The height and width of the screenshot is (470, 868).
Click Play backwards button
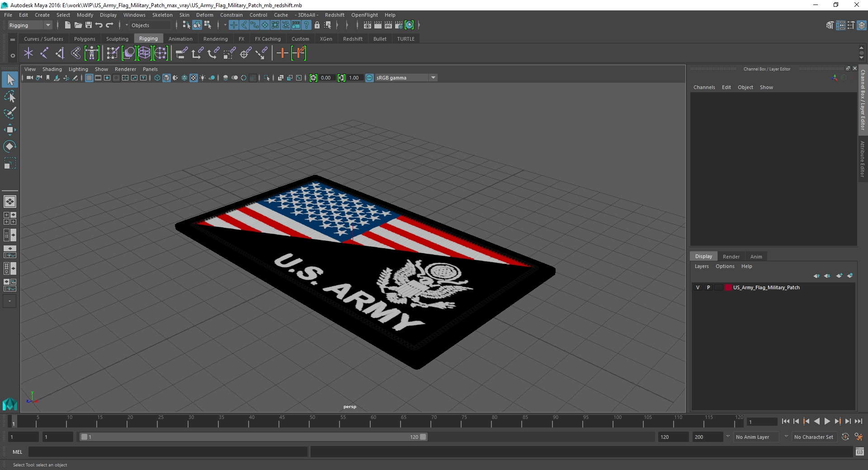816,421
